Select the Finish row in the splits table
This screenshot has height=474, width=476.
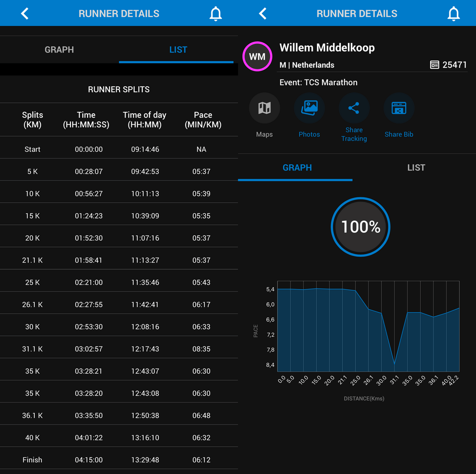(119, 460)
